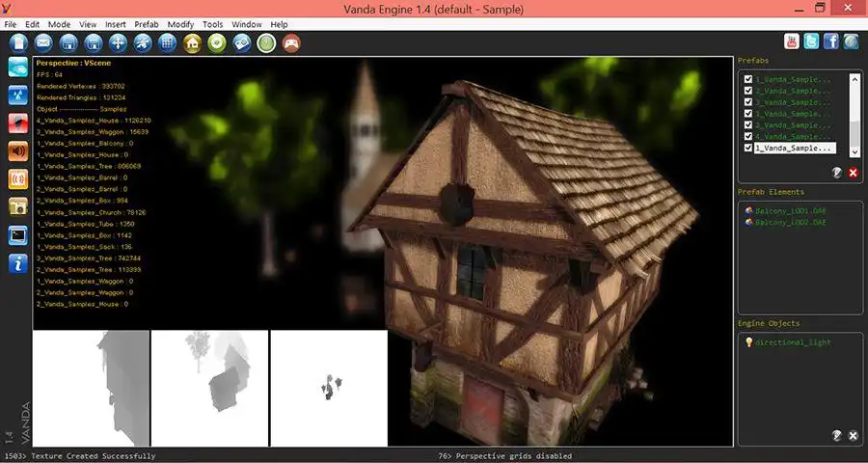The height and width of the screenshot is (463, 868).
Task: Click the blue camera tag toolbar icon
Action: click(242, 42)
